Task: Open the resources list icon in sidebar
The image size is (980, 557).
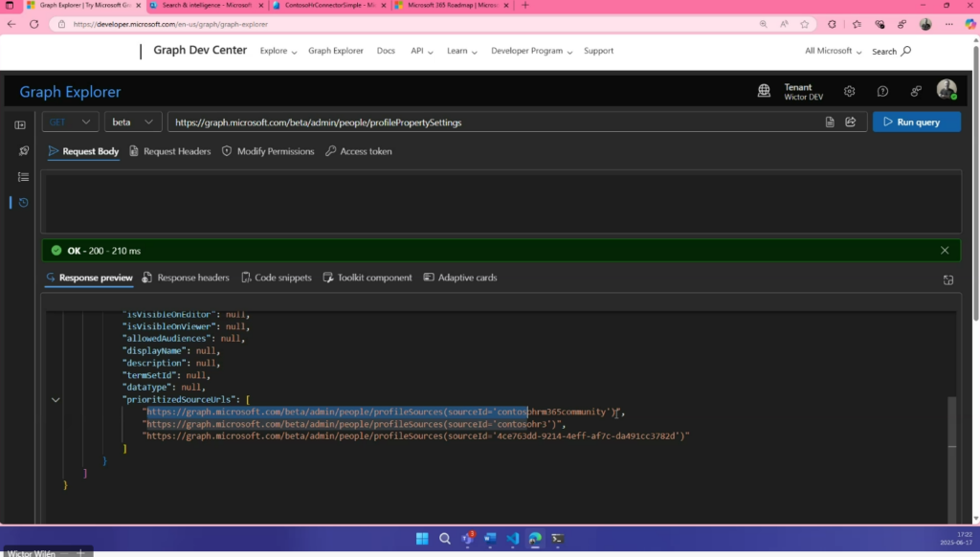Action: coord(23,177)
